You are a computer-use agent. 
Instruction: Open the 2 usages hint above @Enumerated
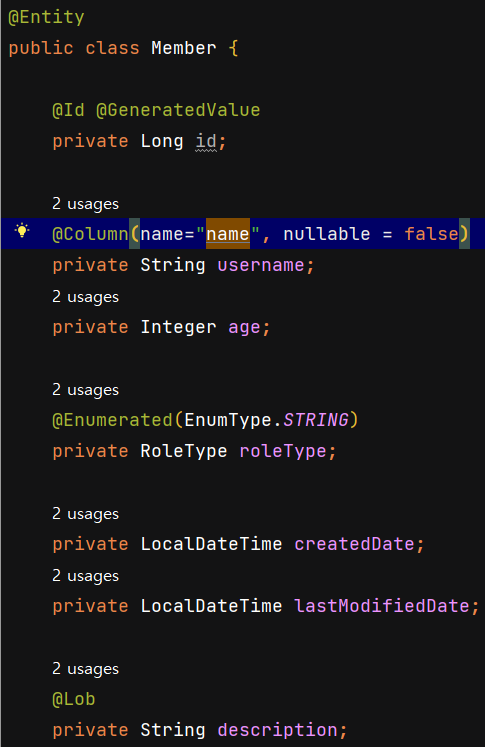(86, 390)
